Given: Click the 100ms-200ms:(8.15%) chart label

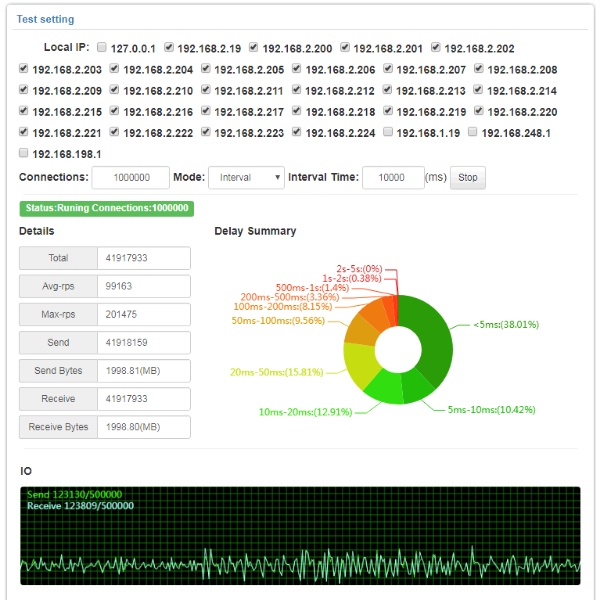Looking at the screenshot, I should [x=283, y=307].
